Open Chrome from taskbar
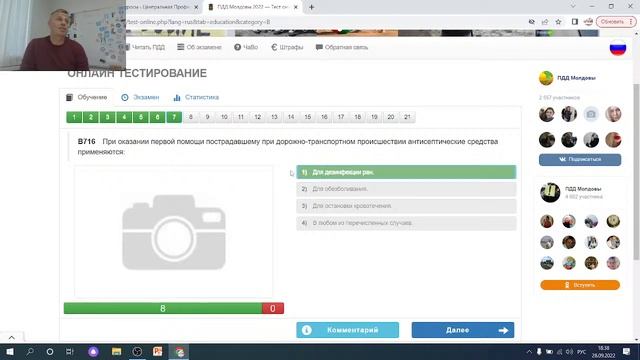Screen dimensions: 640x360 pos(179,351)
